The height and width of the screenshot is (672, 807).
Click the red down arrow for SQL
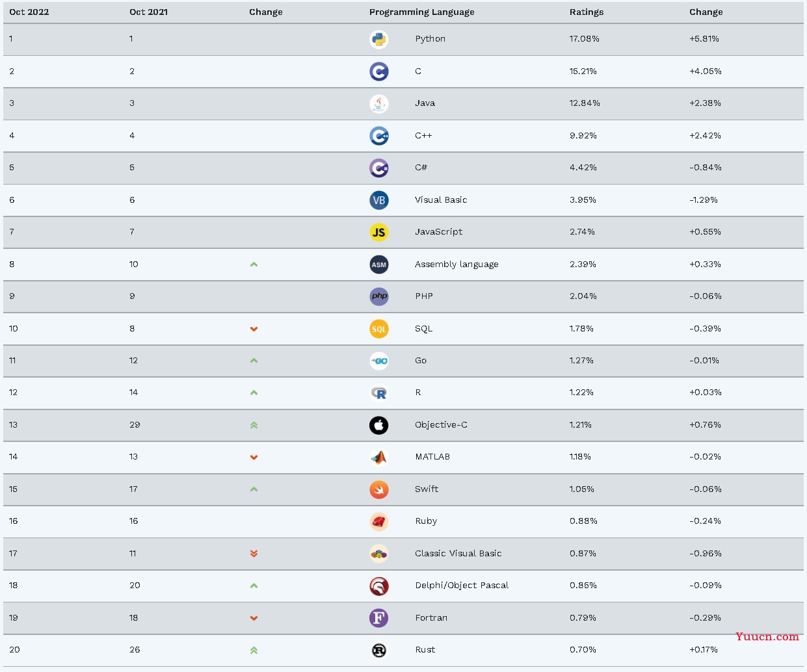click(x=254, y=329)
